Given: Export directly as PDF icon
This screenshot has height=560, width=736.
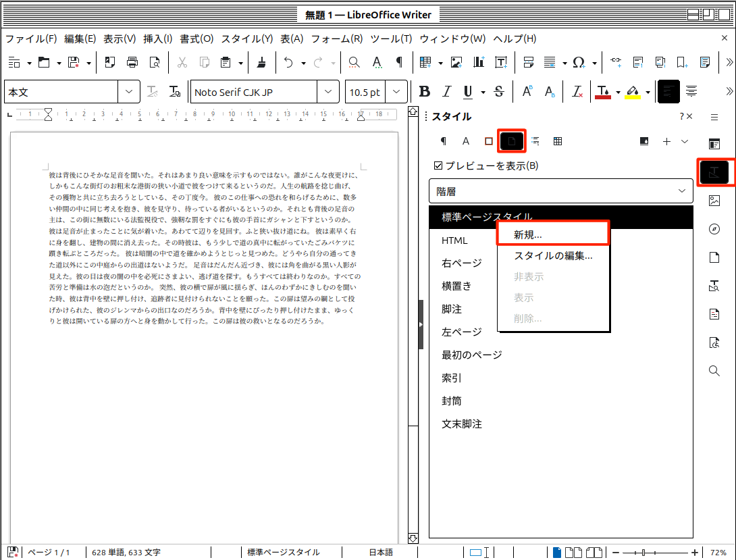Looking at the screenshot, I should point(110,62).
